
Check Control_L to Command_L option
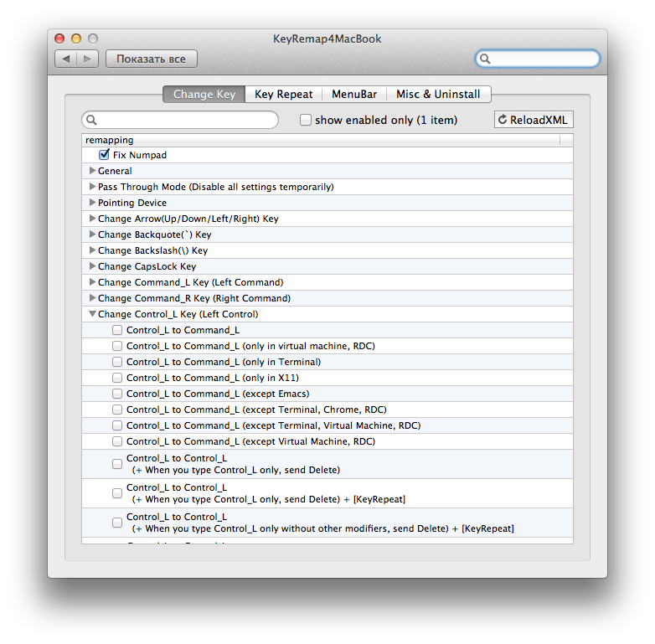(117, 330)
